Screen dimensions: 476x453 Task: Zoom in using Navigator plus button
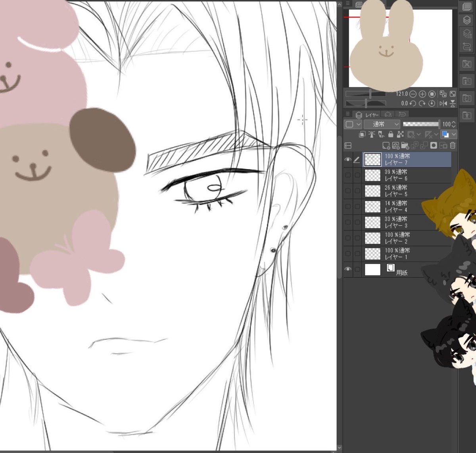point(422,94)
